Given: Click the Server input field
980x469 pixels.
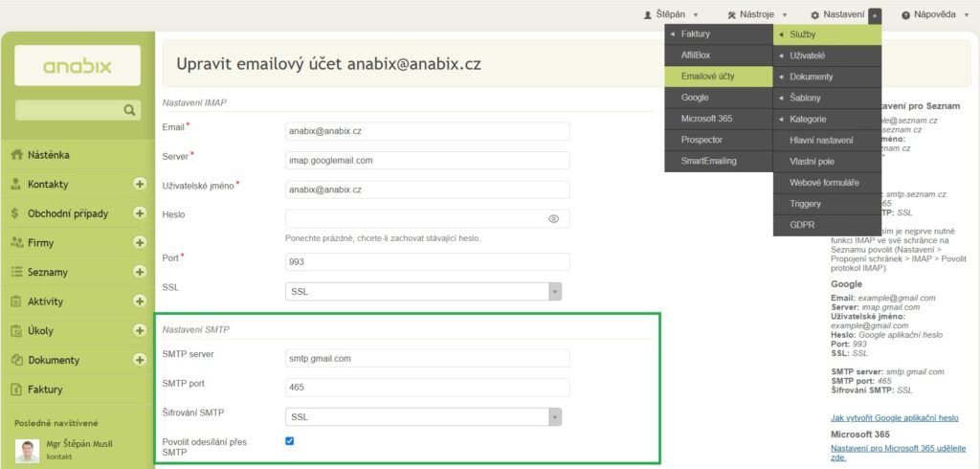Looking at the screenshot, I should pyautogui.click(x=428, y=160).
